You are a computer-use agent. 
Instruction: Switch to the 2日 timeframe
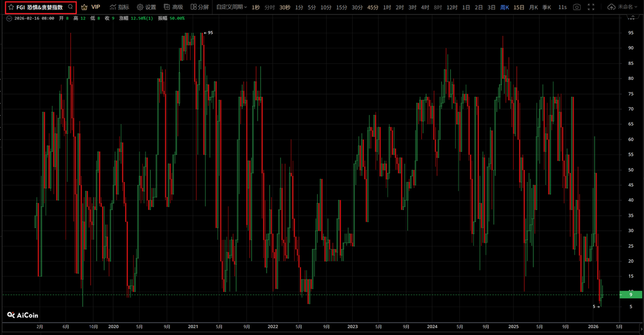click(479, 7)
